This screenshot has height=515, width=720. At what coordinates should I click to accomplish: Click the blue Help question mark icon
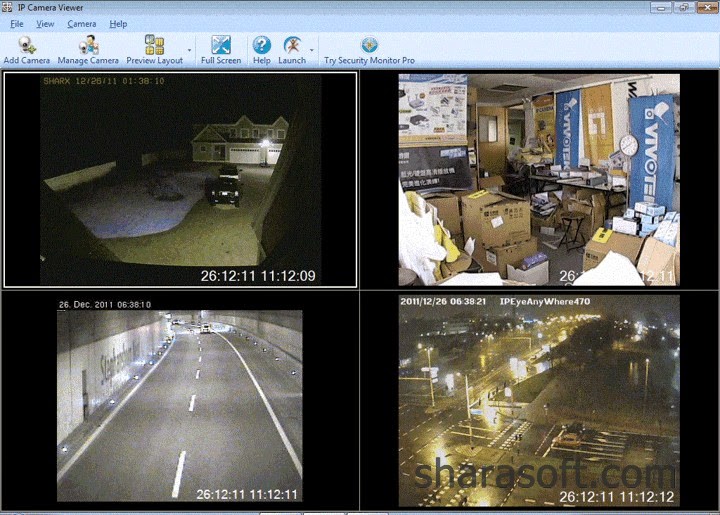pos(261,45)
